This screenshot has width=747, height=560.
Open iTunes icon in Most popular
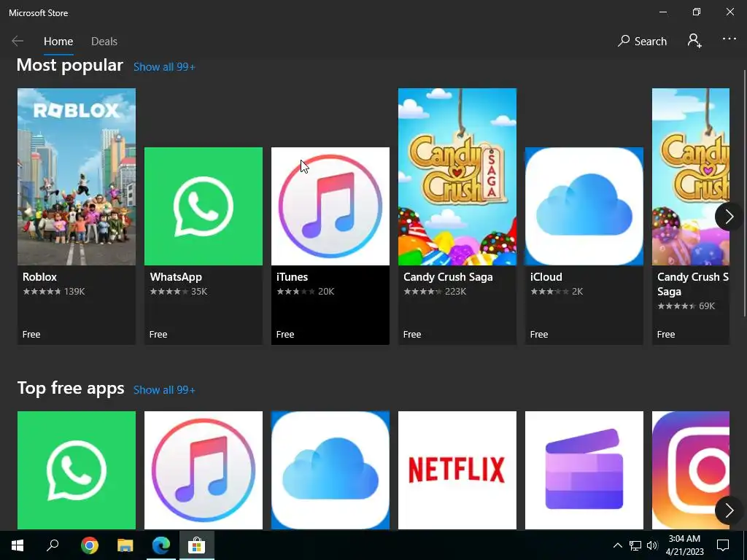(330, 206)
